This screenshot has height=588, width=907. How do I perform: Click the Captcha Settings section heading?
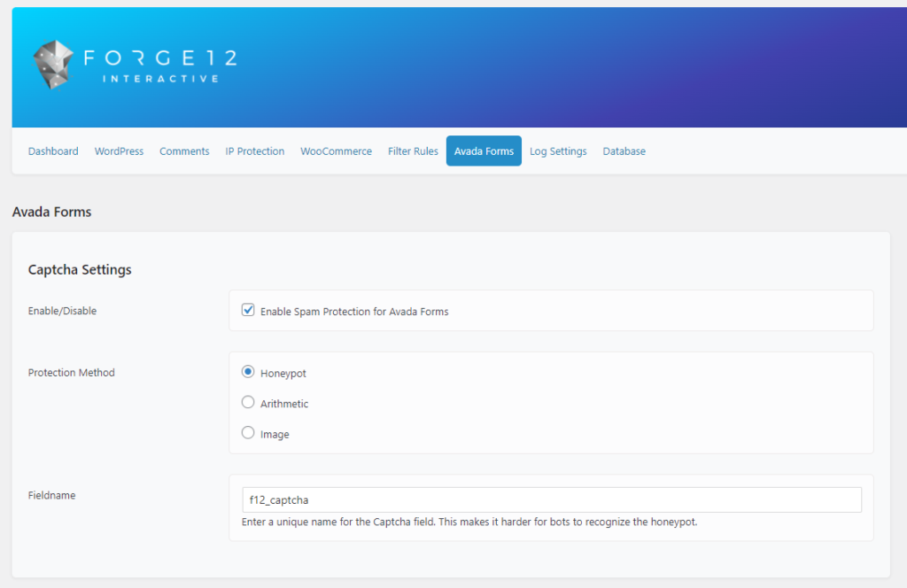coord(80,269)
